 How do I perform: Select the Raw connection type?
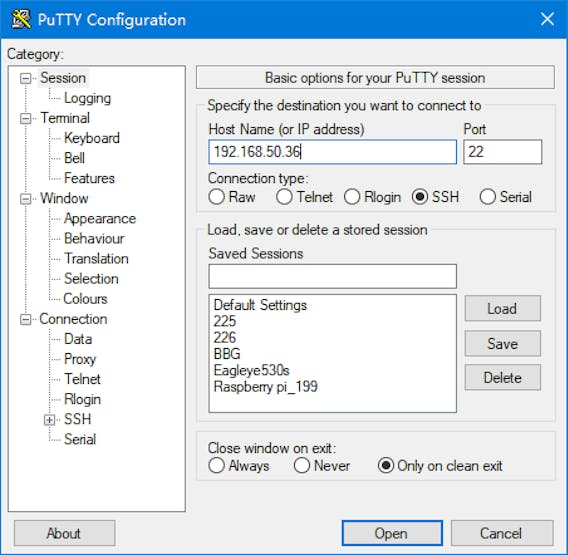tap(216, 197)
